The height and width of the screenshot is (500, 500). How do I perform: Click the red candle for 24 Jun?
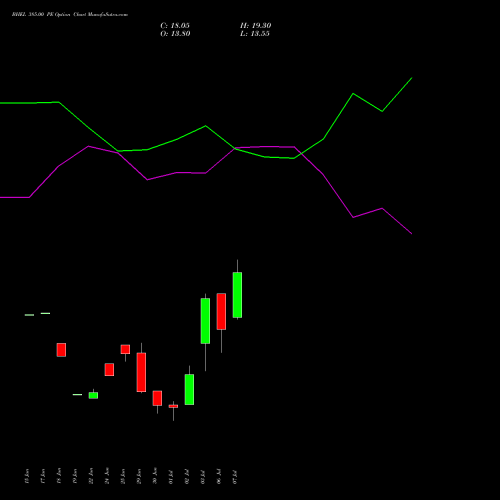[109, 369]
